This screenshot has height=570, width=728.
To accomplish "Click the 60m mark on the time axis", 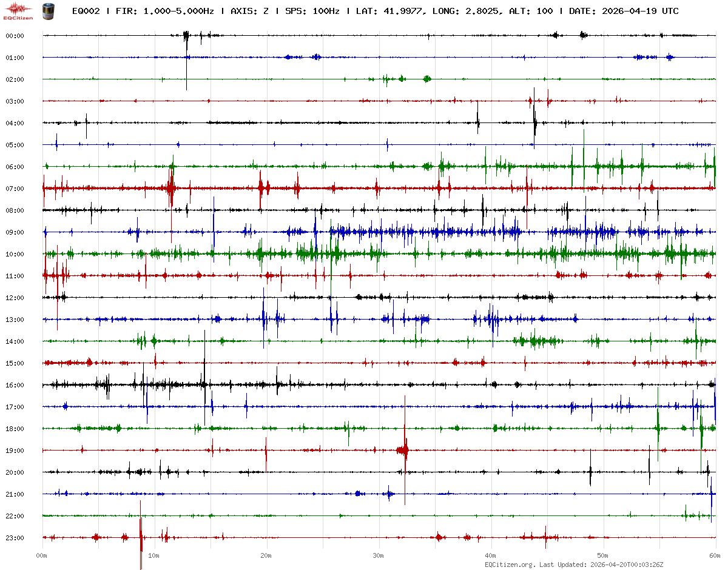I will pyautogui.click(x=715, y=555).
